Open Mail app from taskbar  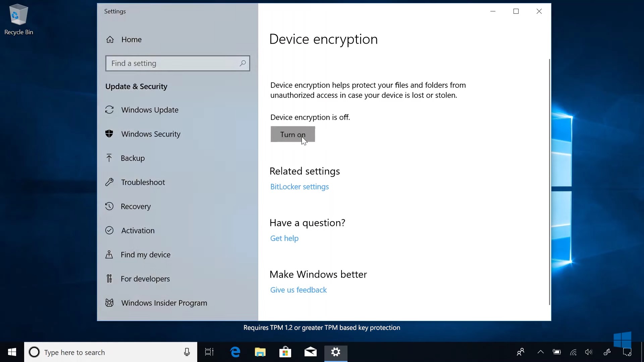point(310,352)
